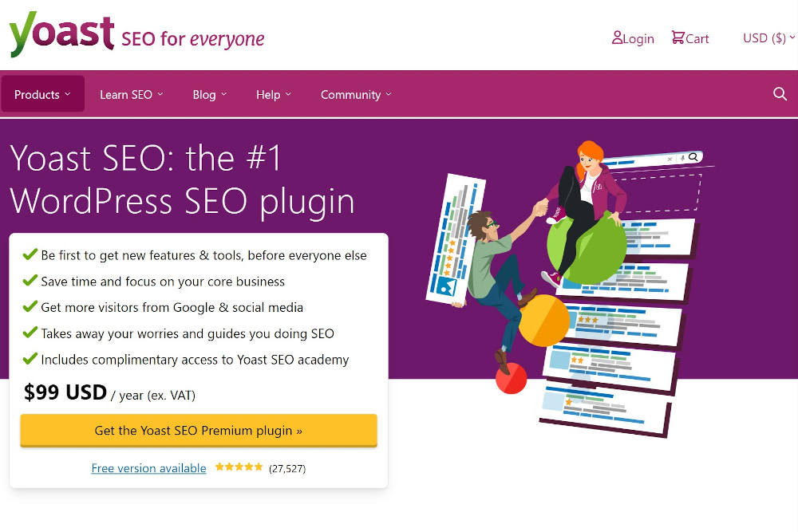The height and width of the screenshot is (532, 798).
Task: Expand the Help menu
Action: [x=273, y=95]
